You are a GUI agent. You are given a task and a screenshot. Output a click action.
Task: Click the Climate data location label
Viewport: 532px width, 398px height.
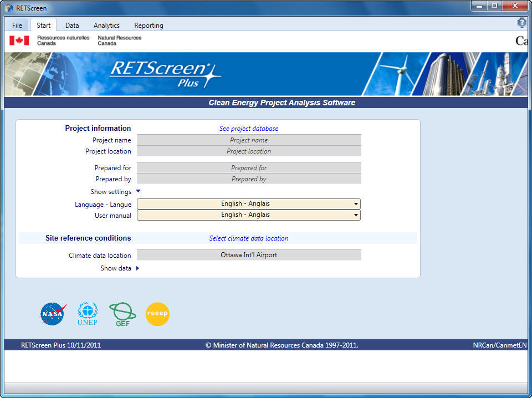[100, 256]
